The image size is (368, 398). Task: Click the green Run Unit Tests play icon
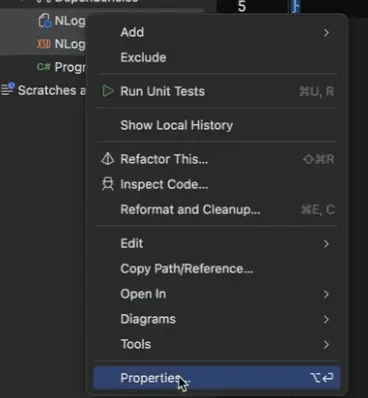click(108, 91)
